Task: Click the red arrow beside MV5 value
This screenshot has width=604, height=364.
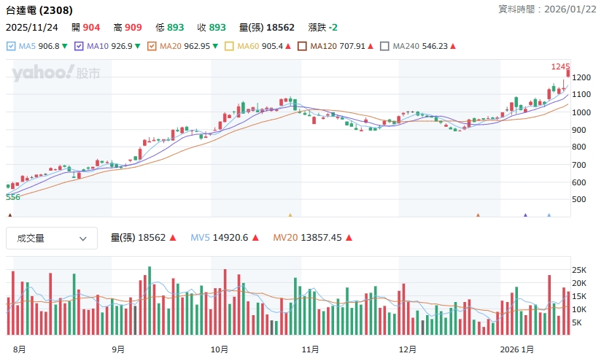Action: coord(255,238)
